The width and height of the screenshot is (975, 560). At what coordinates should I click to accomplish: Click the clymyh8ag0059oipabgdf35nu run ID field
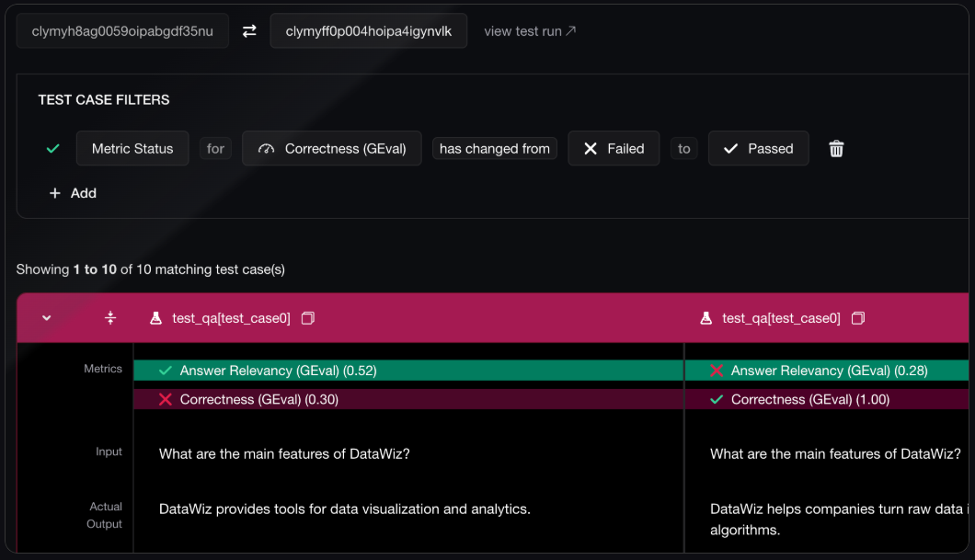point(122,30)
